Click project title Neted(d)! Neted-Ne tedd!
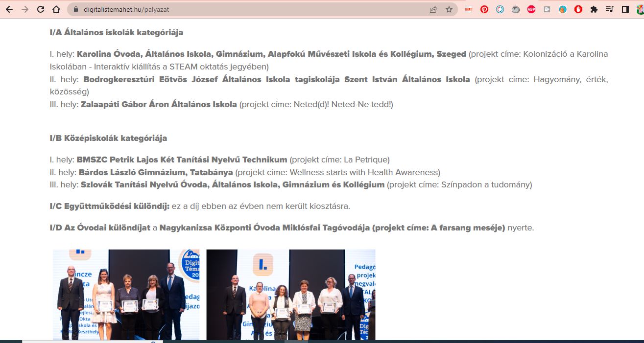This screenshot has width=644, height=343. coord(343,104)
